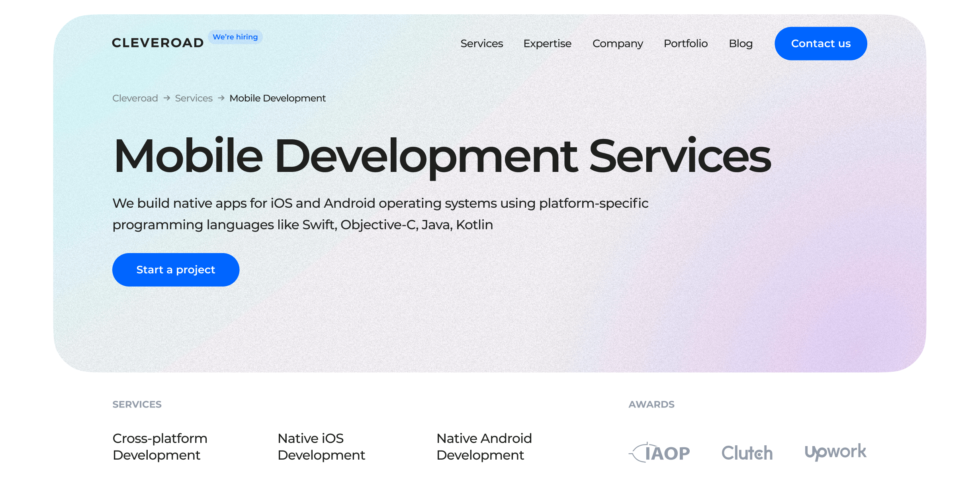980x499 pixels.
Task: Go to the Blog page
Action: (741, 44)
